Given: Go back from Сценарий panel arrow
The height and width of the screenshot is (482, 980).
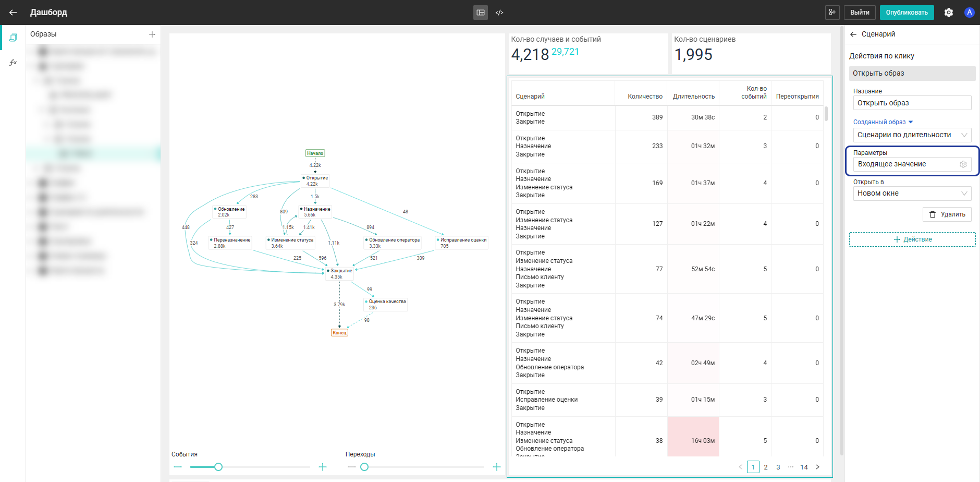Looking at the screenshot, I should (853, 34).
